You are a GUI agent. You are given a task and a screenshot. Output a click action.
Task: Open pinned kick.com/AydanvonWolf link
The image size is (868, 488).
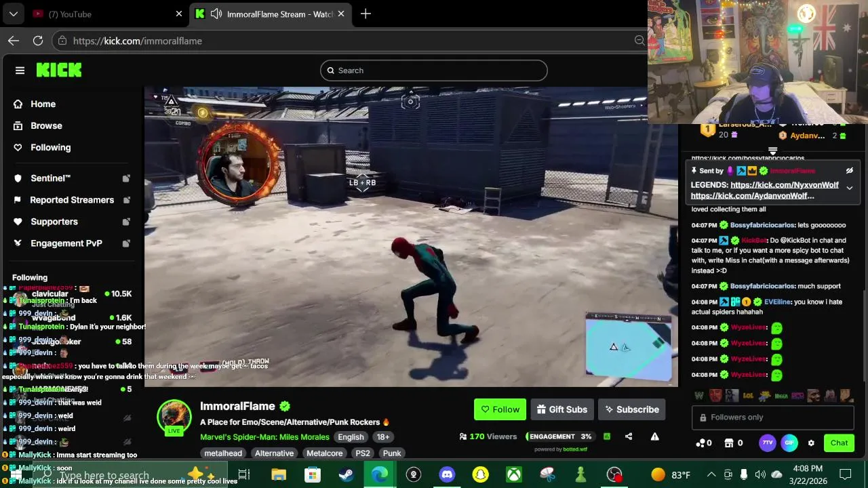click(753, 196)
